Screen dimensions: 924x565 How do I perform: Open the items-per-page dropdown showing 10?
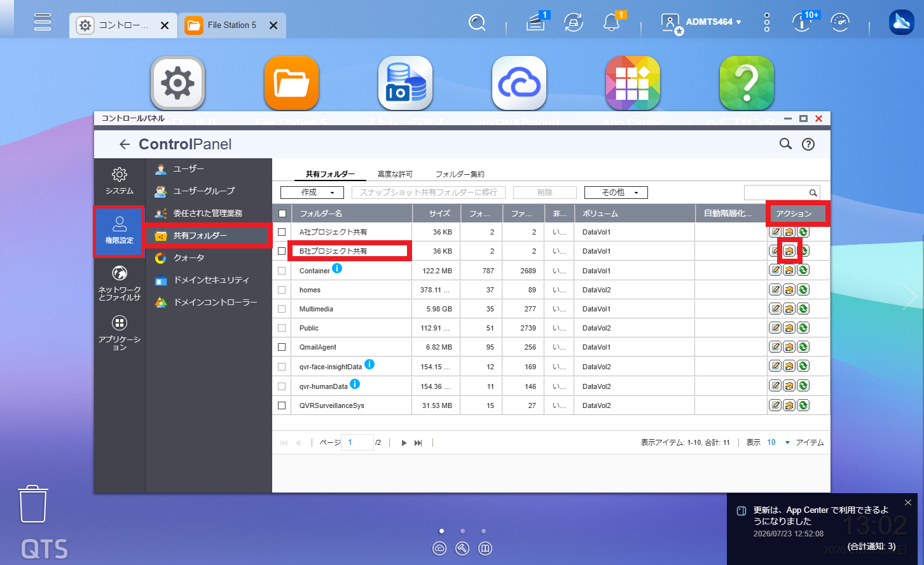coord(778,442)
